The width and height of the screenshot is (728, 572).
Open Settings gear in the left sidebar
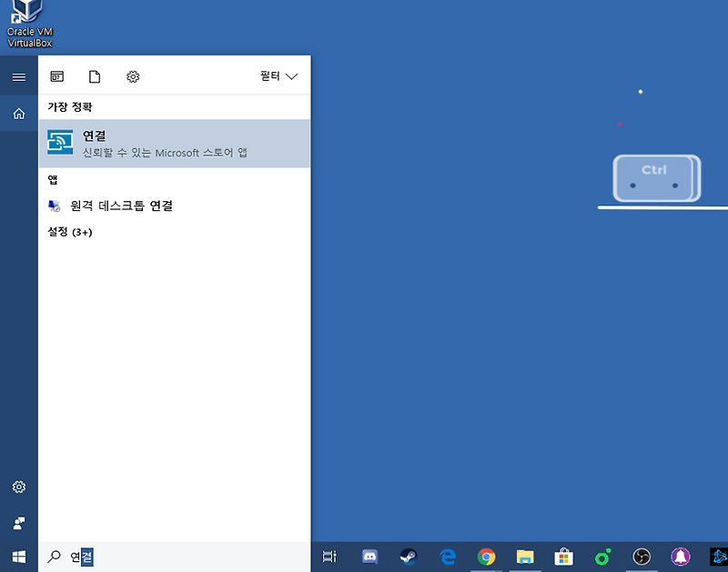(x=18, y=487)
